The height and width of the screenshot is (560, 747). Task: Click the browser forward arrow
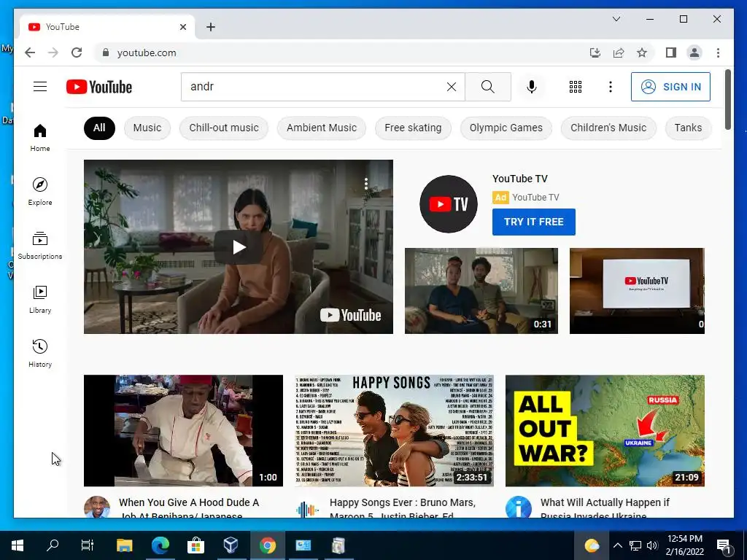(53, 52)
